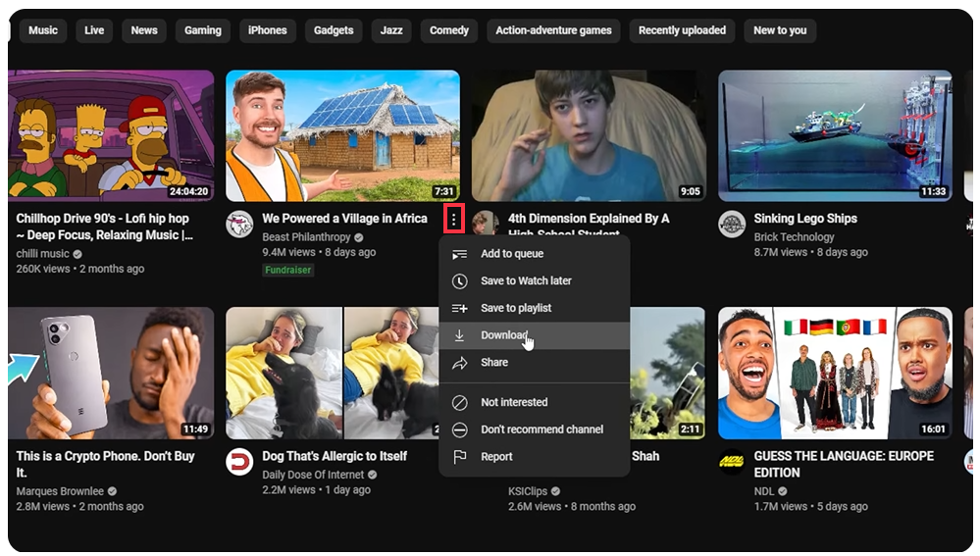Open the NDL channel avatar
Viewport: 980px width, 556px height.
731,462
